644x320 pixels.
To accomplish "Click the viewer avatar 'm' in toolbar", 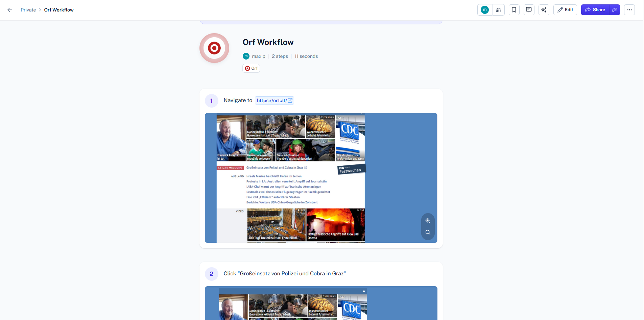I will click(484, 10).
